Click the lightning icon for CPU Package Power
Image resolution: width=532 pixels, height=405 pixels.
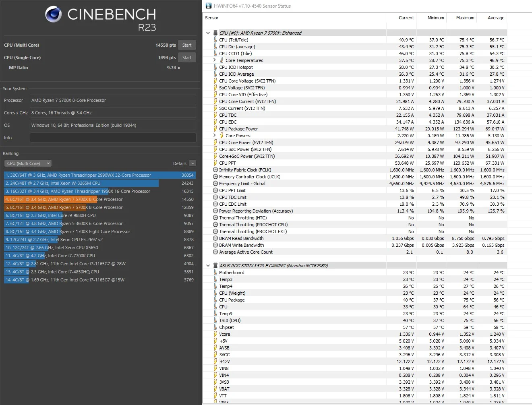[x=215, y=129]
